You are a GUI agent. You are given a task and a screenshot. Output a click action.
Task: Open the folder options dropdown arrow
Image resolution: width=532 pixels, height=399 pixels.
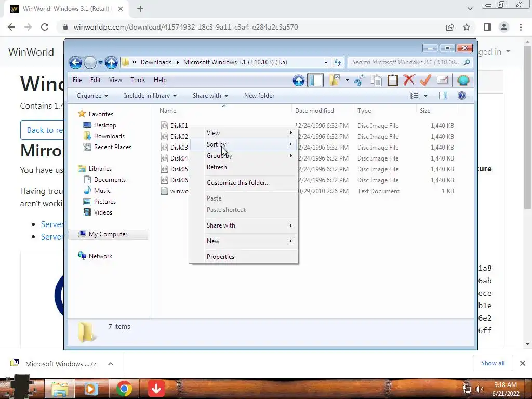(x=347, y=81)
